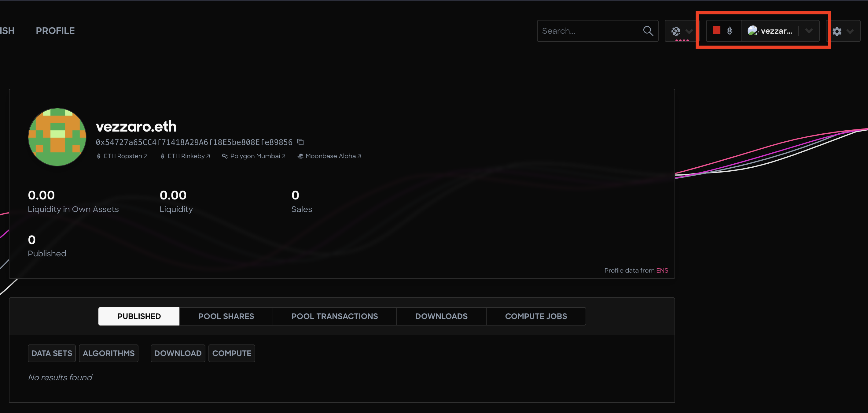Toggle the ALGORITHMS filter

[x=108, y=353]
